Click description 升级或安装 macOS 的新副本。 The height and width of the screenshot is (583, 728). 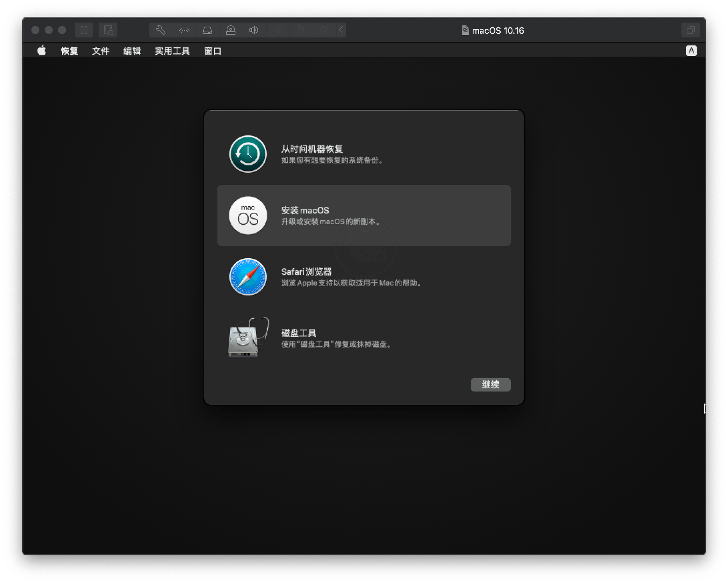point(332,222)
